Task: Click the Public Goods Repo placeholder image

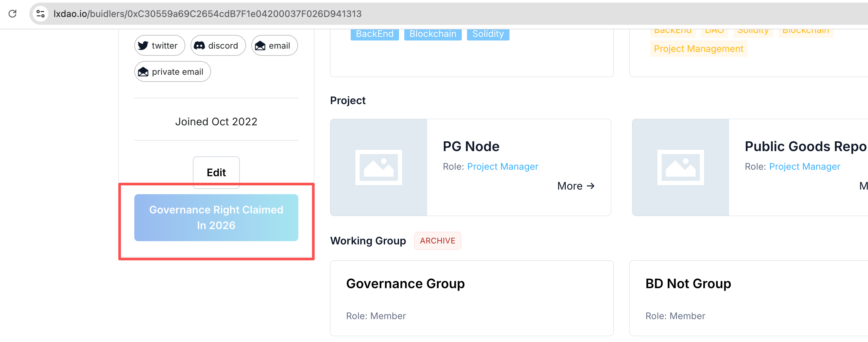Action: (680, 167)
